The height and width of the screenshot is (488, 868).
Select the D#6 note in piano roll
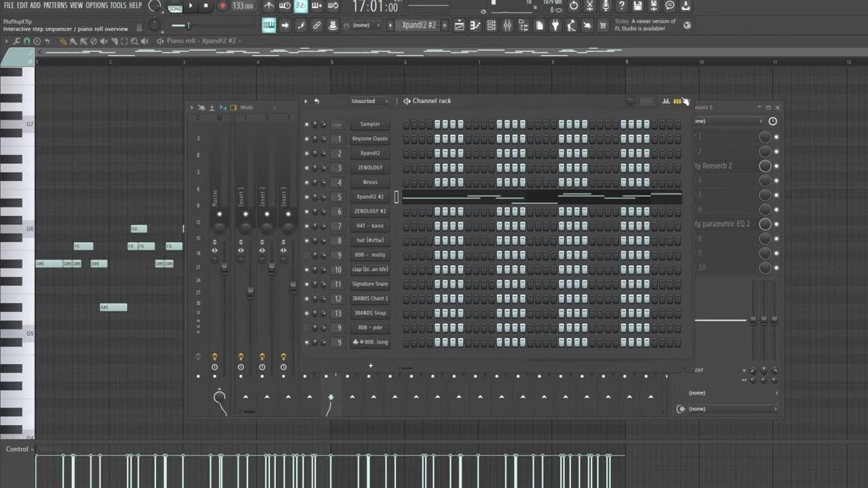point(49,264)
